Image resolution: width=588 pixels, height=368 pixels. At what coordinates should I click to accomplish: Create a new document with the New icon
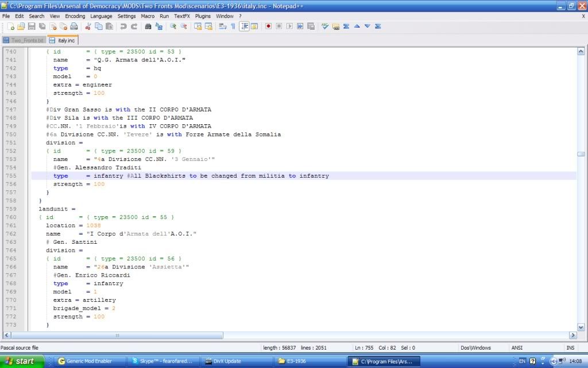tap(11, 26)
